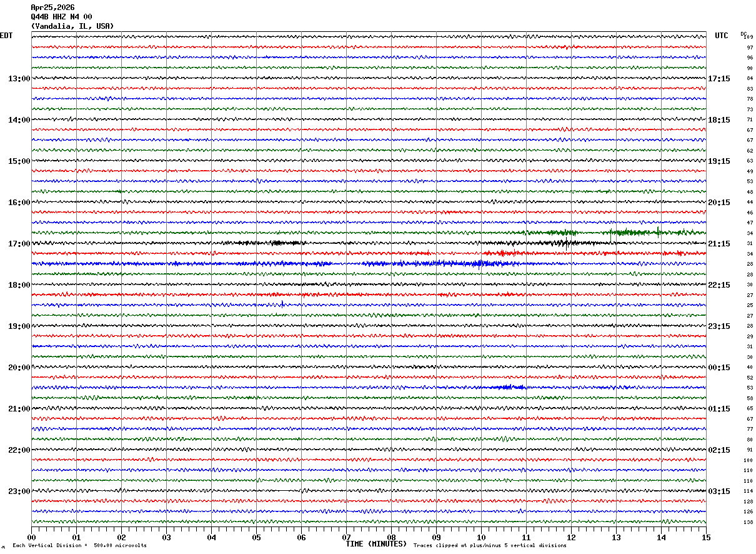
Task: Select the 16:00 EDT hour label
Action: pyautogui.click(x=19, y=203)
